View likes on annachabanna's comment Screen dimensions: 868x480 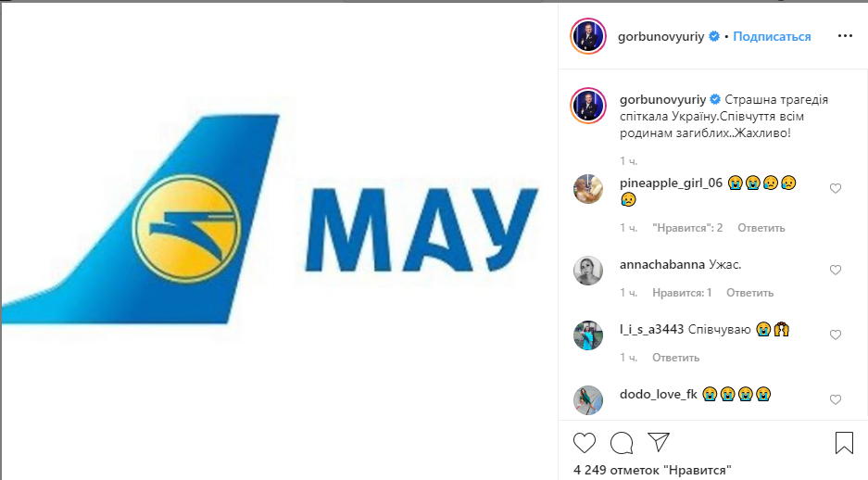click(682, 292)
